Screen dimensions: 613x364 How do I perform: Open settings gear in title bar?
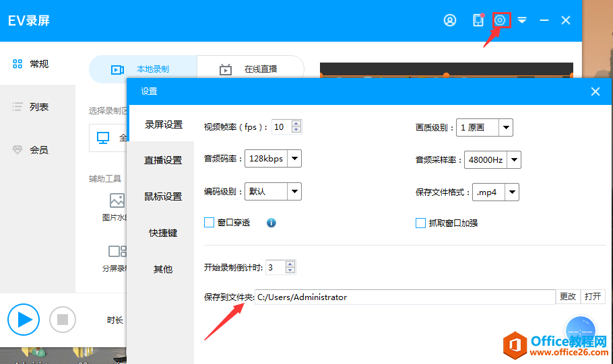click(500, 20)
